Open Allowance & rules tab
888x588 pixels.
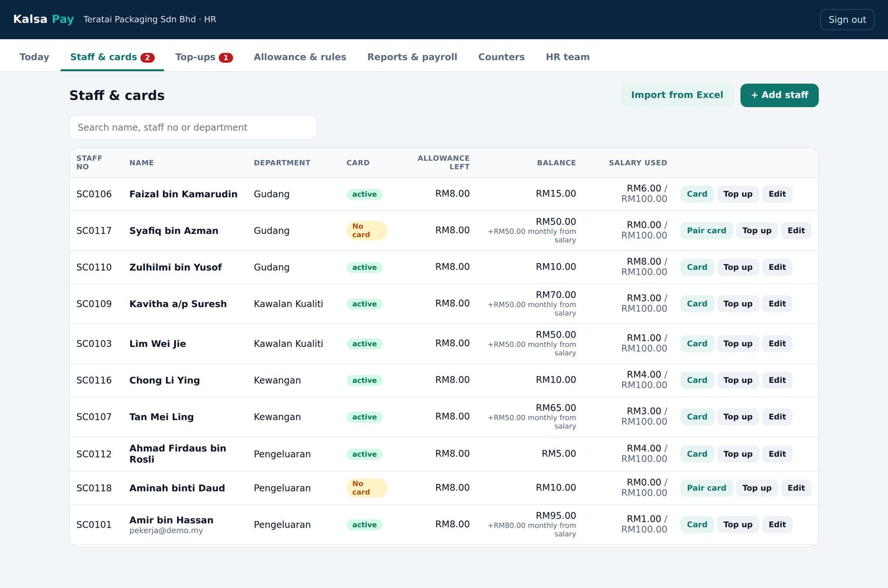(300, 57)
